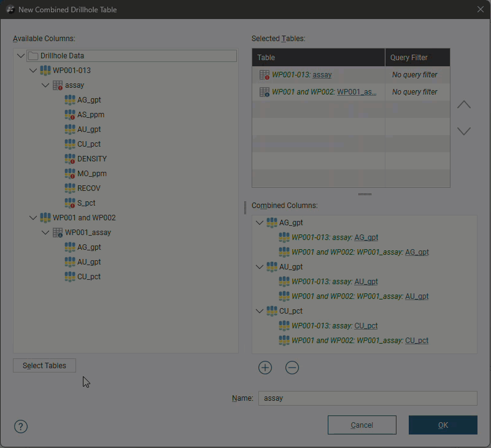491x448 pixels.
Task: Collapse the CU_pct combined column group
Action: (x=260, y=311)
